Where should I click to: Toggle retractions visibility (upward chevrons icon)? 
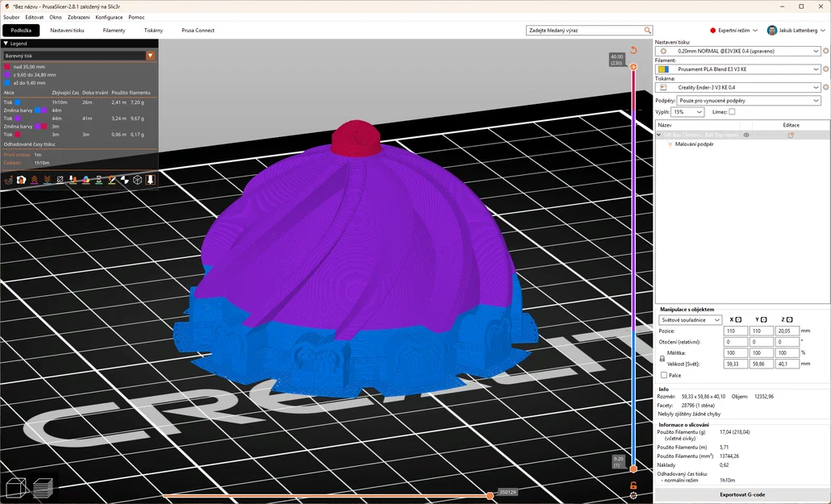(35, 180)
